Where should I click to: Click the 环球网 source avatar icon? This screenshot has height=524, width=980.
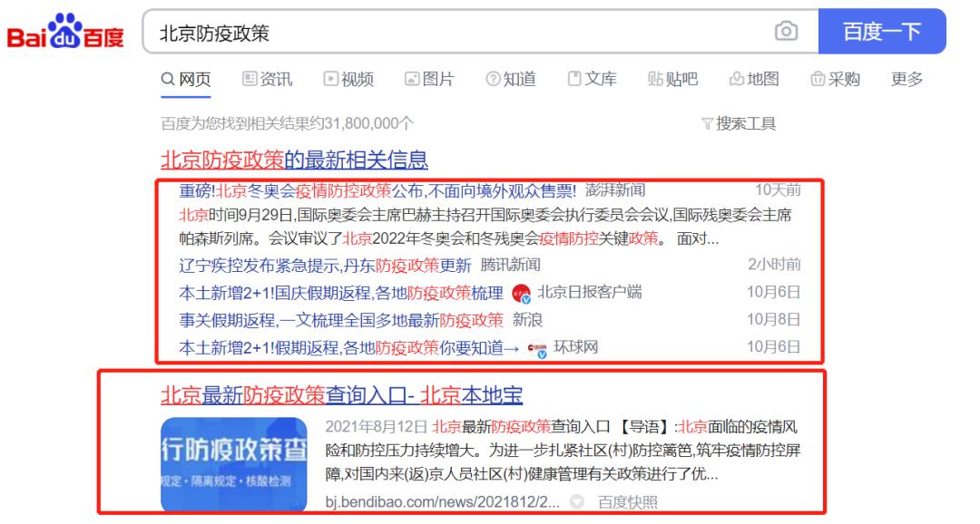coord(537,348)
